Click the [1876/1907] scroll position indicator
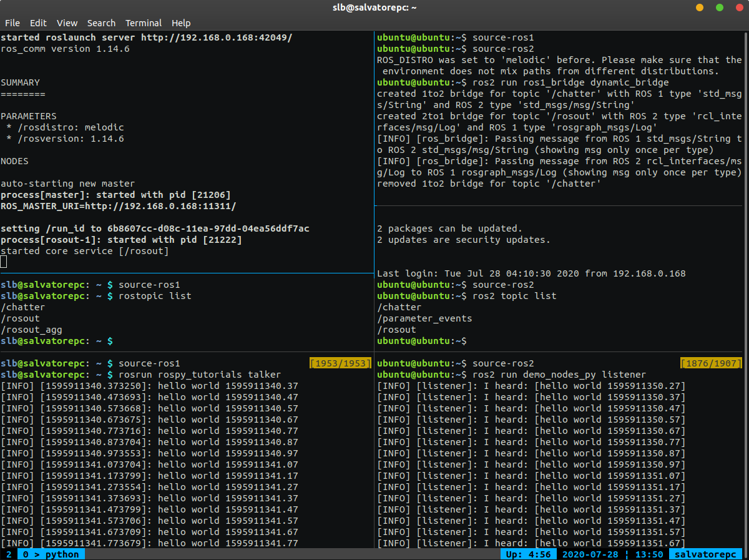This screenshot has width=749, height=560. coord(711,363)
